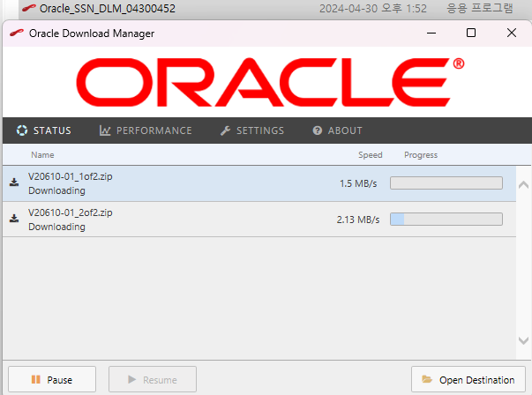Viewport: 532px width, 395px height.
Task: Click the progress bar of V20610-01_1of2.zip
Action: coord(446,183)
